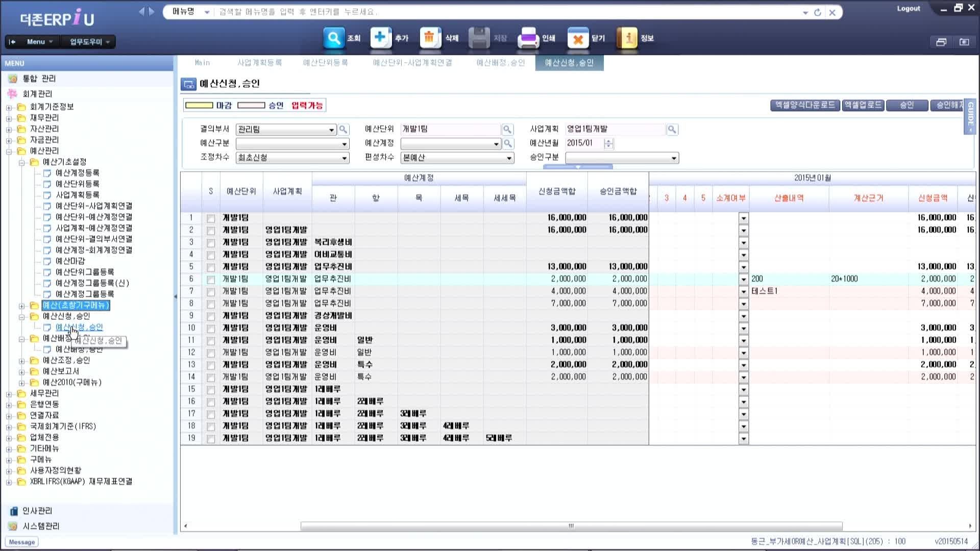Open the 인사관리 module icon
The height and width of the screenshot is (551, 980).
pyautogui.click(x=13, y=511)
